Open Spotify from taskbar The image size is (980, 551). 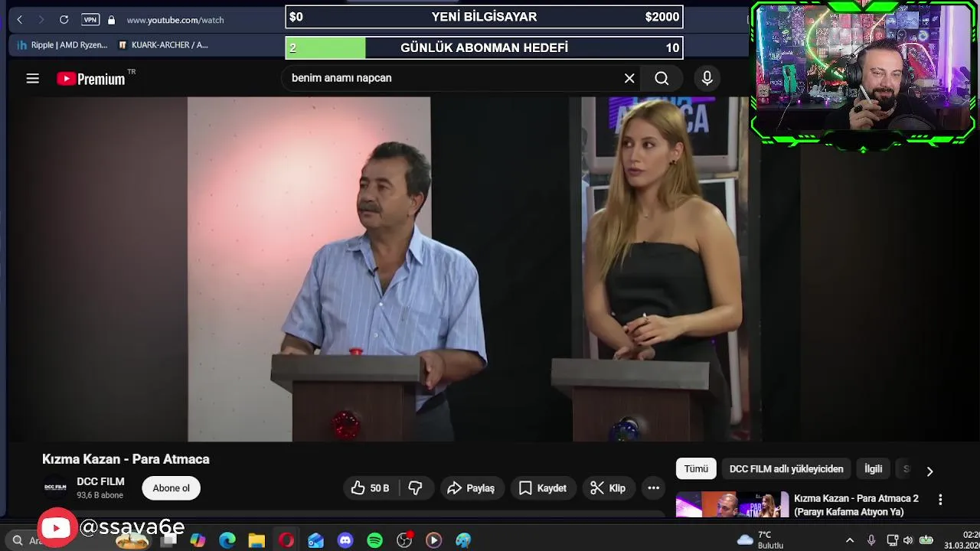point(374,540)
